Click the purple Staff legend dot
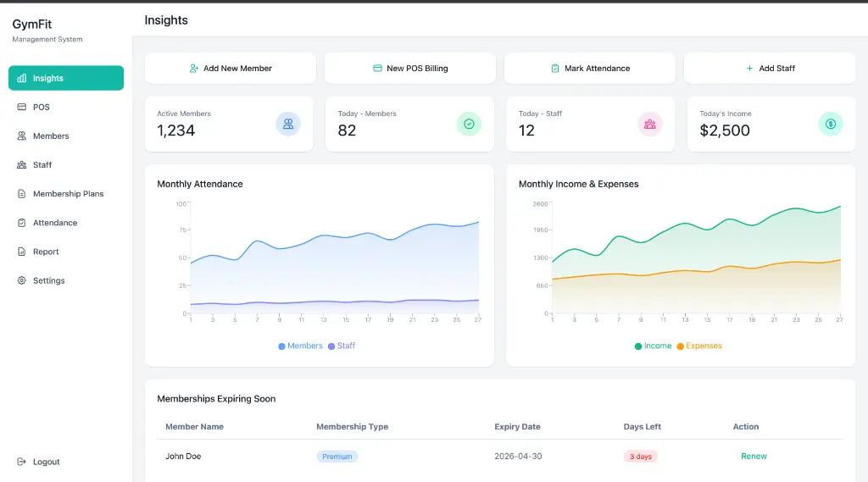The image size is (868, 482). click(331, 346)
